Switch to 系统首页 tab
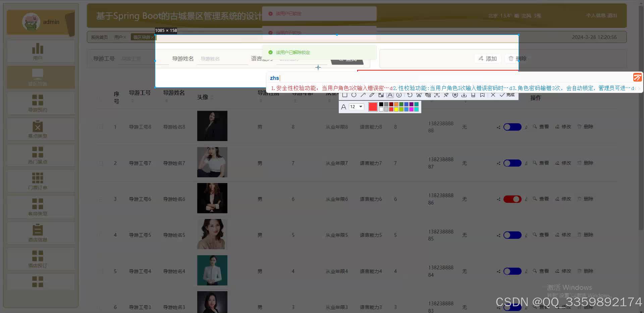The height and width of the screenshot is (313, 644). click(99, 37)
